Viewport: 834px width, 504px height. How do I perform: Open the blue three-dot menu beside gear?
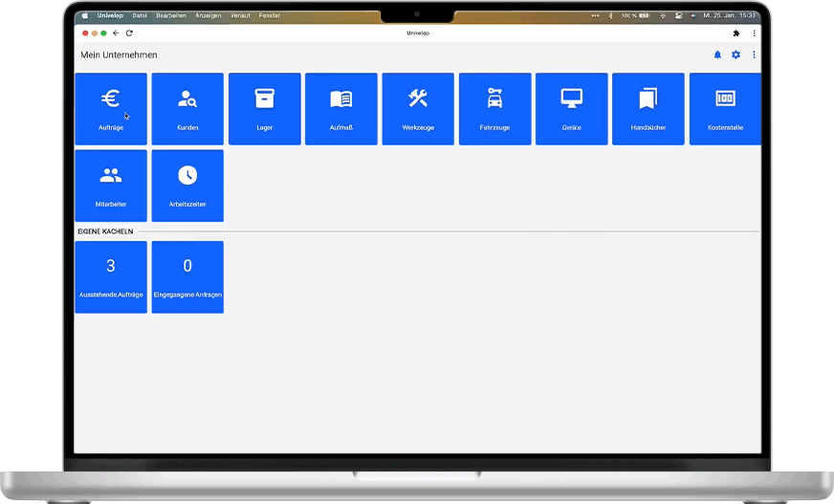(754, 55)
